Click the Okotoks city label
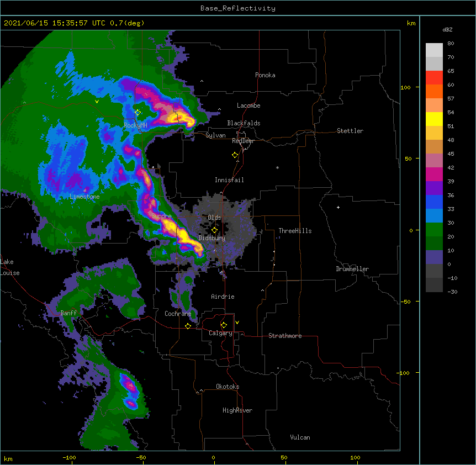The width and height of the screenshot is (476, 465). tap(228, 387)
